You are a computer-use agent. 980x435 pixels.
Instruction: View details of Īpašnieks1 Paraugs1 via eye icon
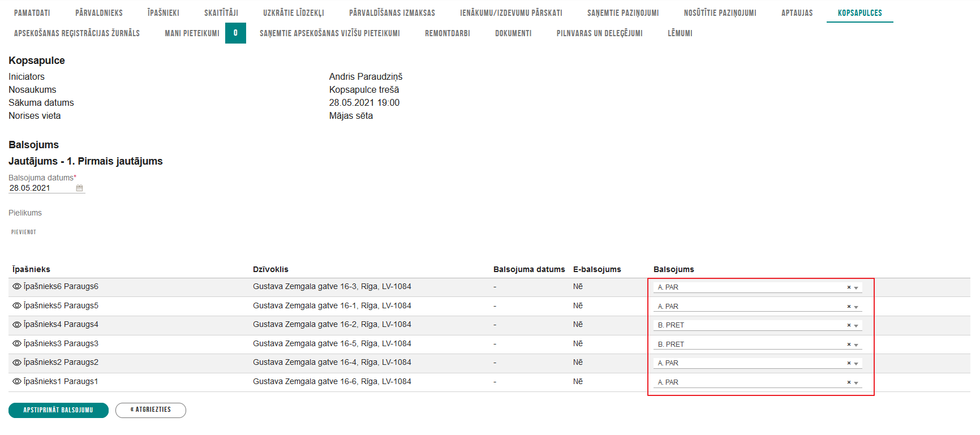point(17,381)
